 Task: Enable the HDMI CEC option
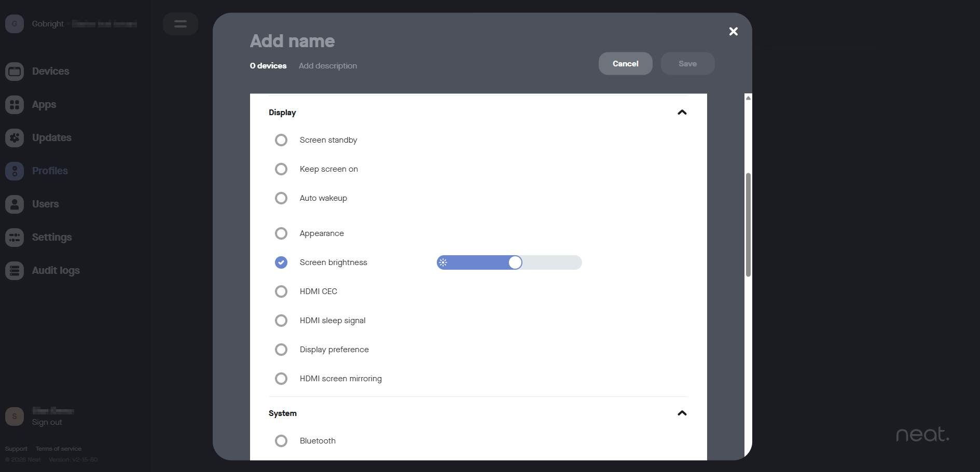point(281,291)
